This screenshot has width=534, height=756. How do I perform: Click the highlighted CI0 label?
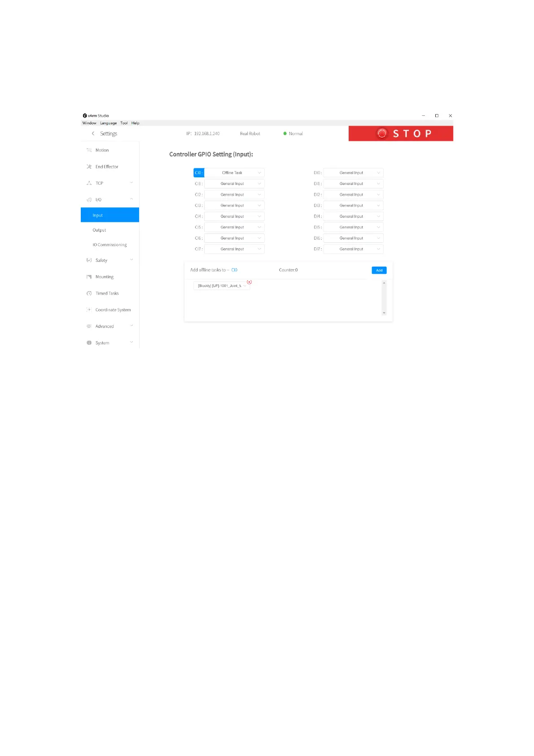click(x=199, y=173)
